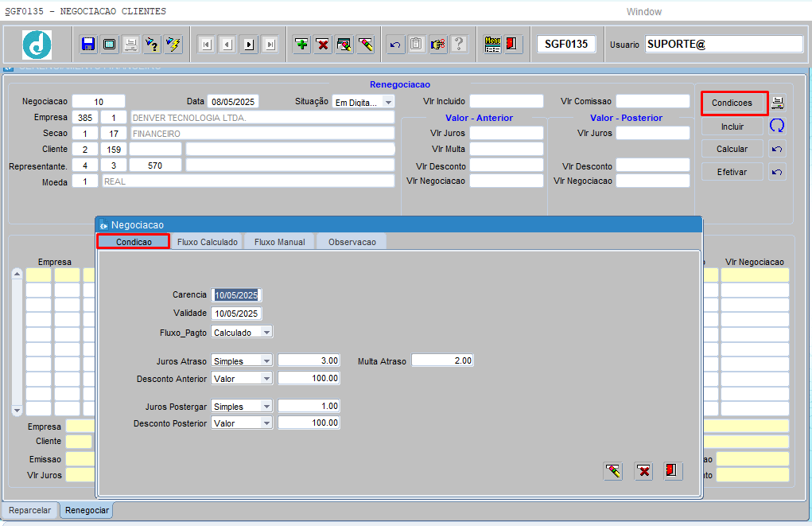The width and height of the screenshot is (812, 526).
Task: Go to first record arrow icon
Action: coord(207,44)
